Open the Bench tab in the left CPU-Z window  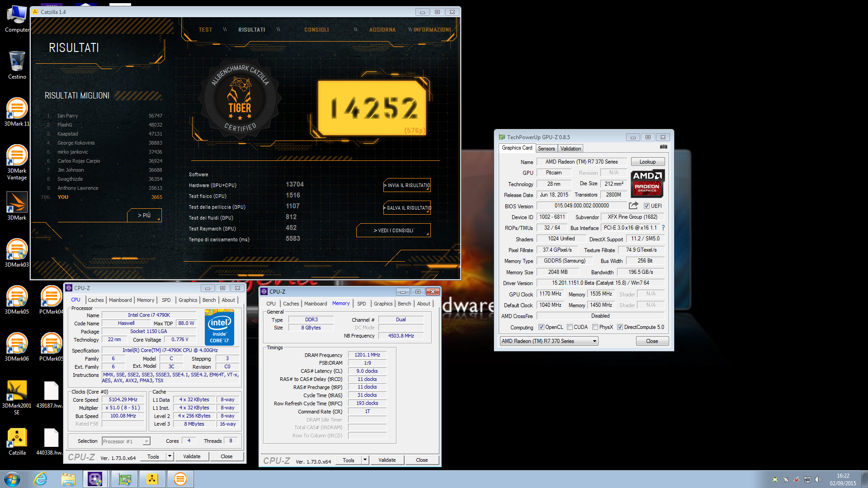[209, 300]
